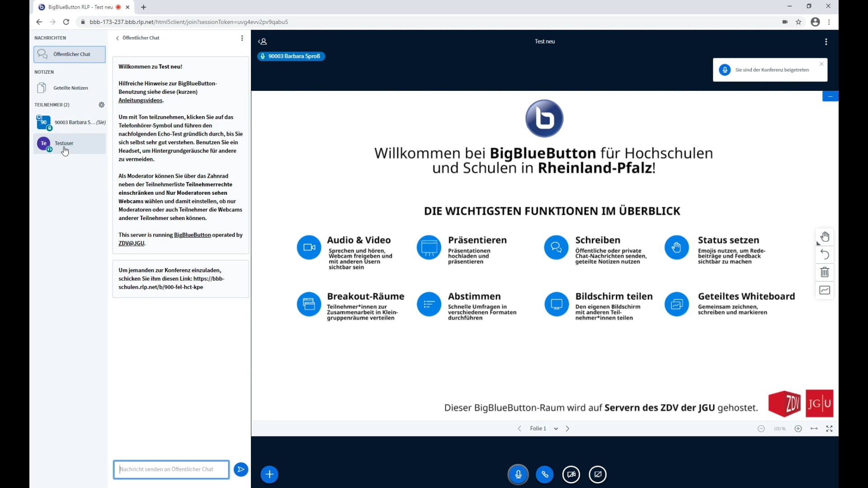This screenshot has height=488, width=868.
Task: Mute the microphone button
Action: [x=518, y=474]
